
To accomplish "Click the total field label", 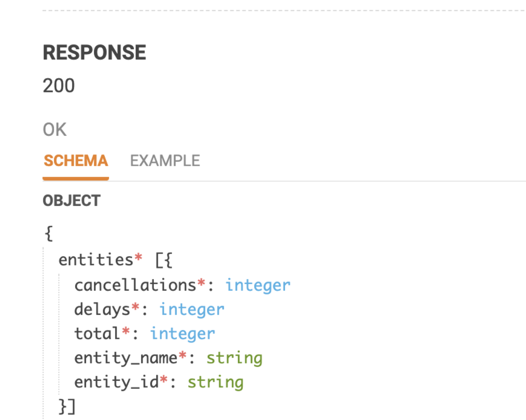I will [98, 333].
